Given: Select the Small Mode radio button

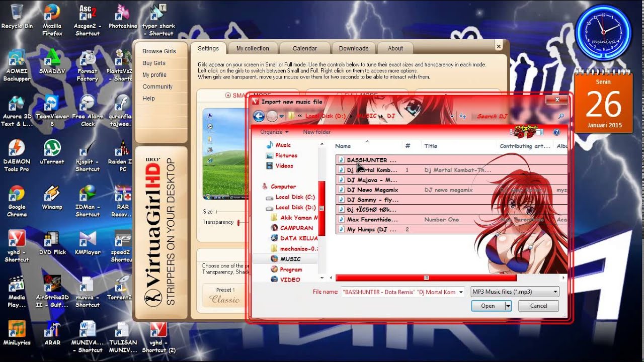Looking at the screenshot, I should 228,95.
